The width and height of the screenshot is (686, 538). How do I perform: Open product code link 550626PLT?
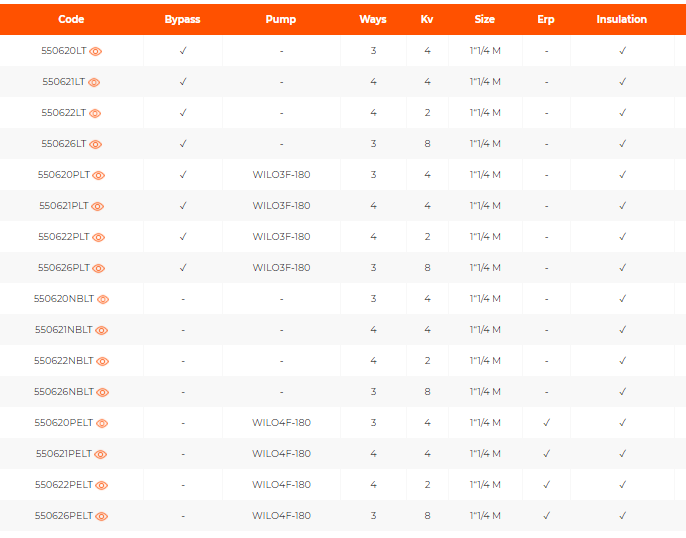(63, 267)
